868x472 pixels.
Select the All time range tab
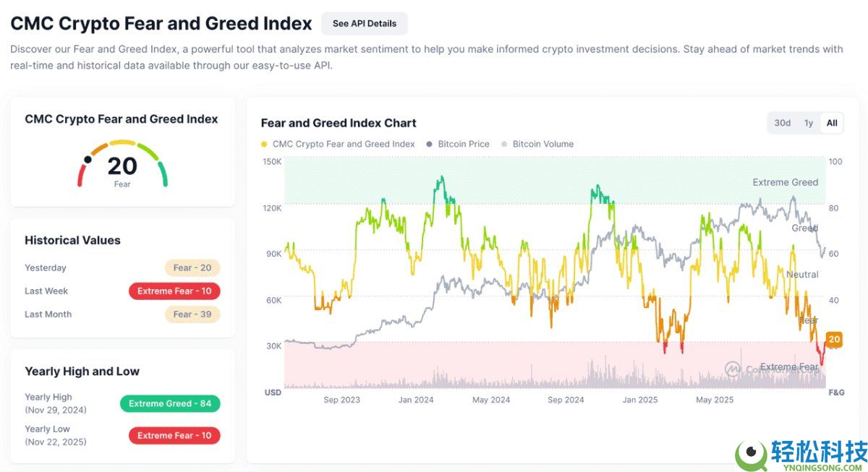pyautogui.click(x=832, y=123)
